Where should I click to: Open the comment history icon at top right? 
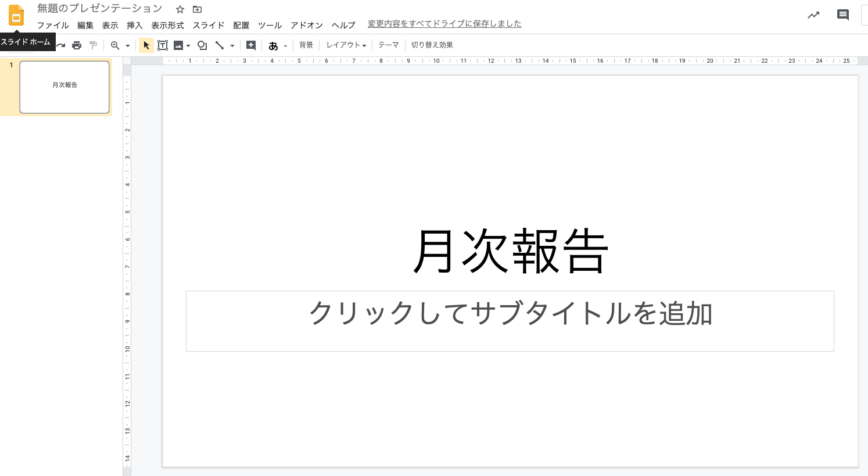tap(842, 15)
